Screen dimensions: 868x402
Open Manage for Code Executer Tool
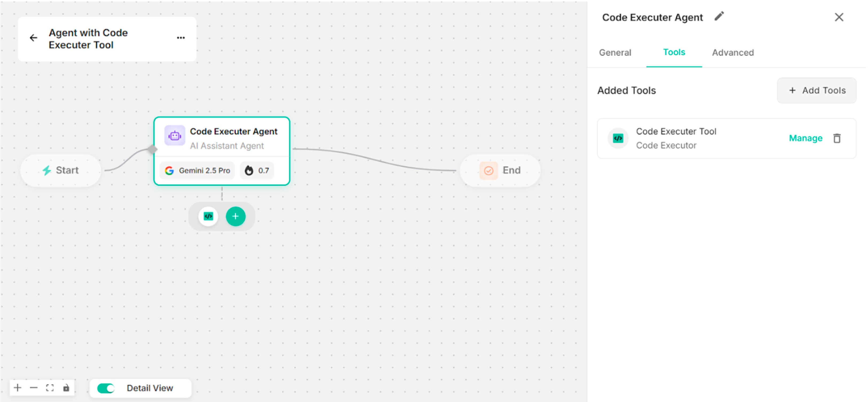pos(805,138)
